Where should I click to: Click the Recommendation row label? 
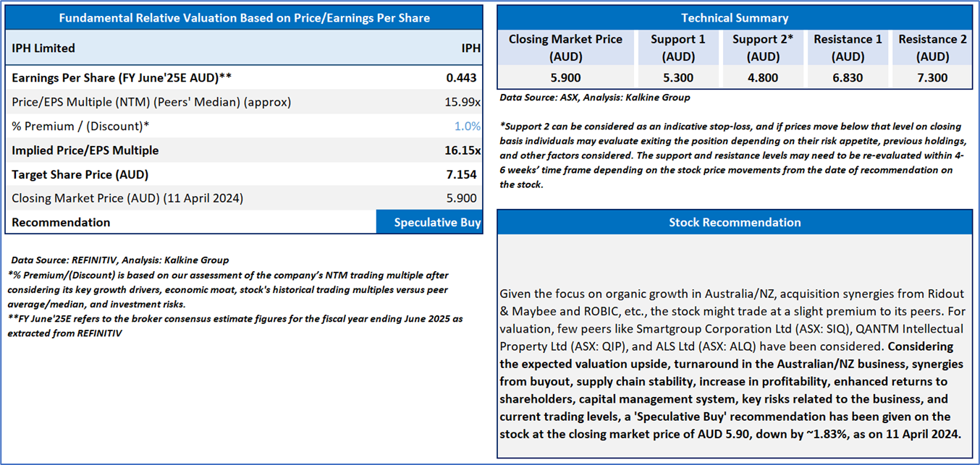click(x=62, y=222)
